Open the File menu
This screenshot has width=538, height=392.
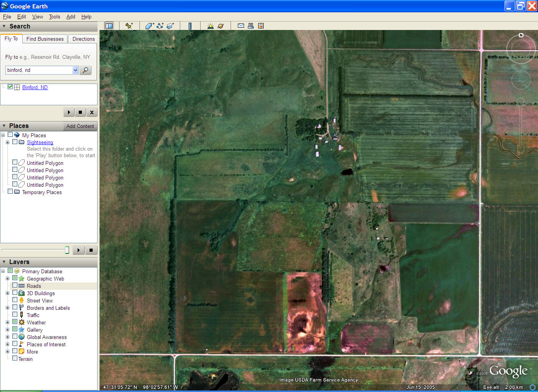point(7,17)
